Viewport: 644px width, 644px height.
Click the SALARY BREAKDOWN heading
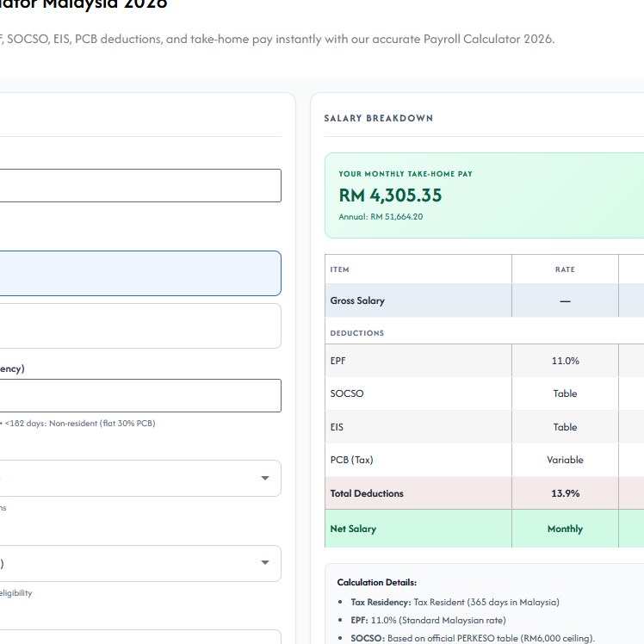click(x=378, y=118)
